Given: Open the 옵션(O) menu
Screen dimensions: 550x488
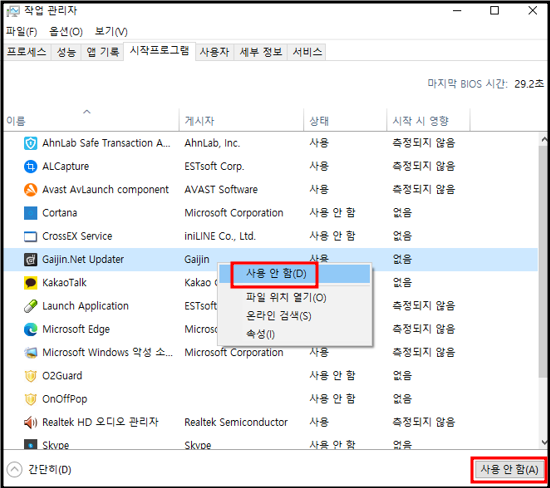Looking at the screenshot, I should pos(66,32).
